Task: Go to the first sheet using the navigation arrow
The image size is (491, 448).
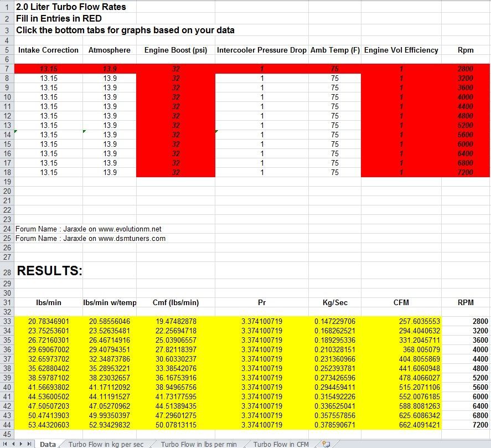Action: [x=5, y=444]
